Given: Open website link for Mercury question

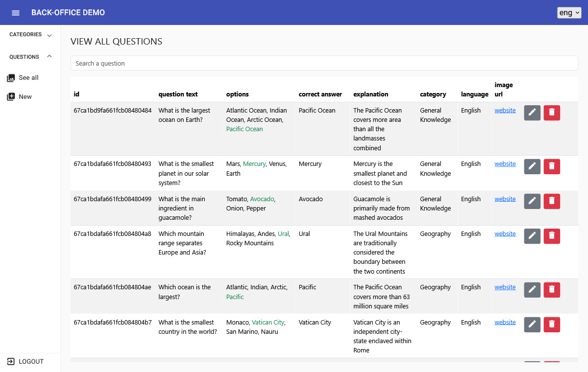Looking at the screenshot, I should coord(505,164).
